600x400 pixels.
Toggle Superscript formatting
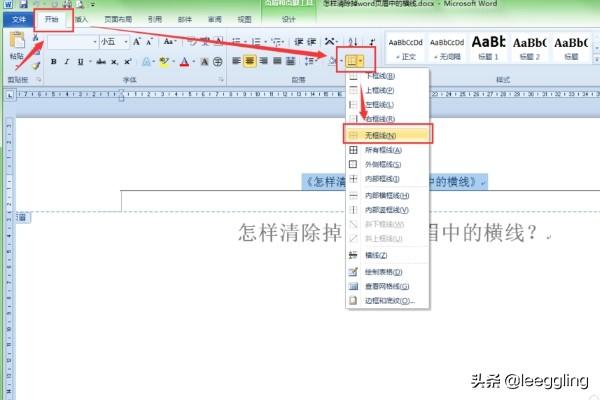[x=128, y=61]
